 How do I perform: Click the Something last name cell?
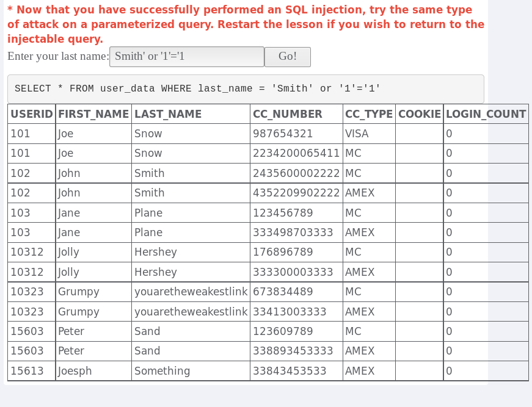click(162, 371)
